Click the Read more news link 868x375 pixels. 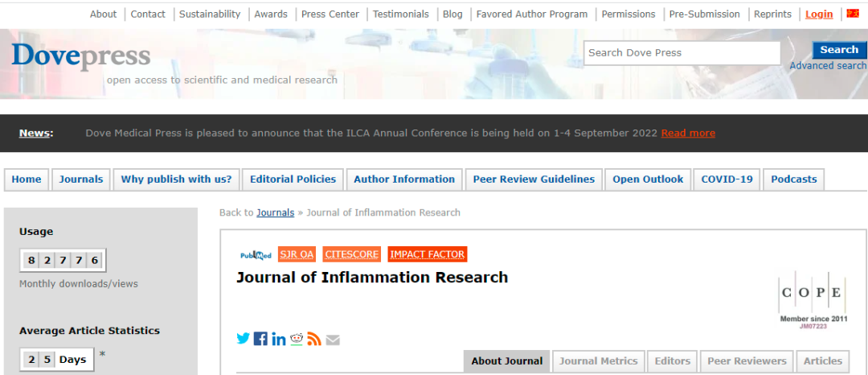687,134
